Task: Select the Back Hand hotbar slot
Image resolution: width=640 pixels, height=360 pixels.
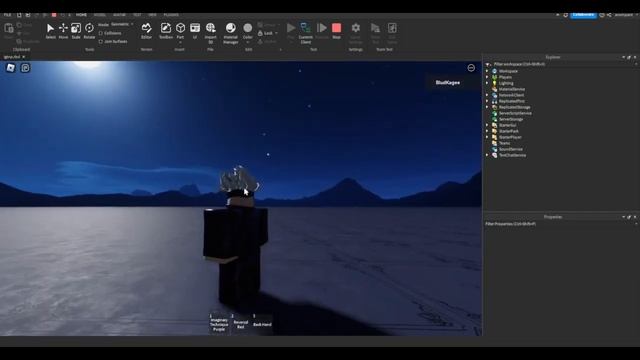Action: (x=262, y=324)
